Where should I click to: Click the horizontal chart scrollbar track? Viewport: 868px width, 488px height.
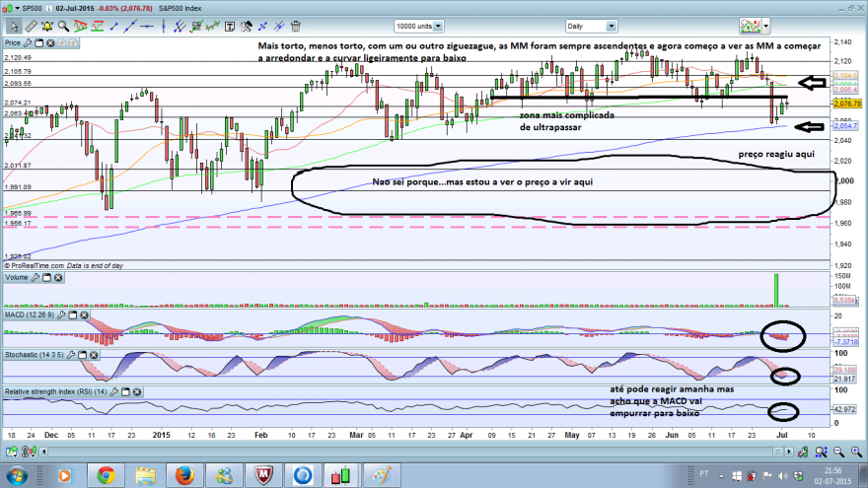[409, 453]
